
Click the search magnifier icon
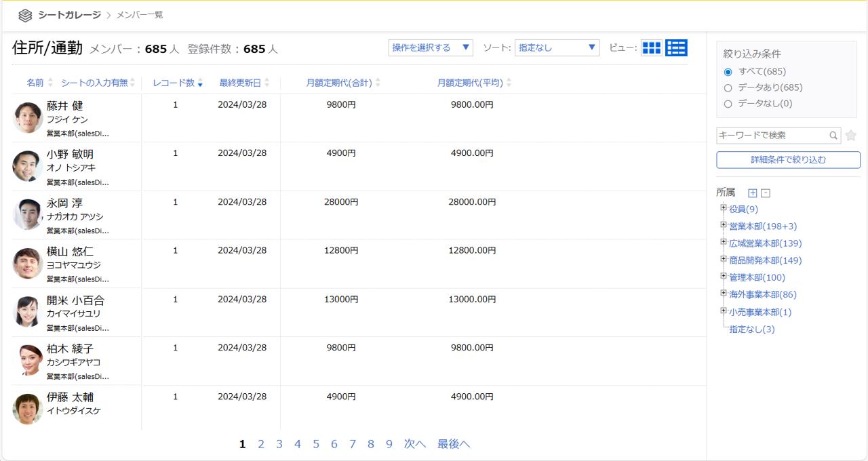tap(833, 136)
